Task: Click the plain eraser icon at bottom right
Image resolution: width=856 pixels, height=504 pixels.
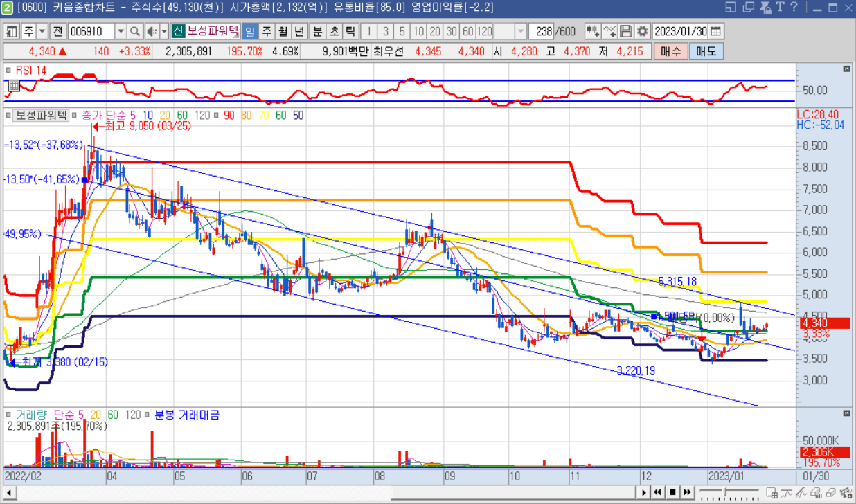Action: [830, 492]
